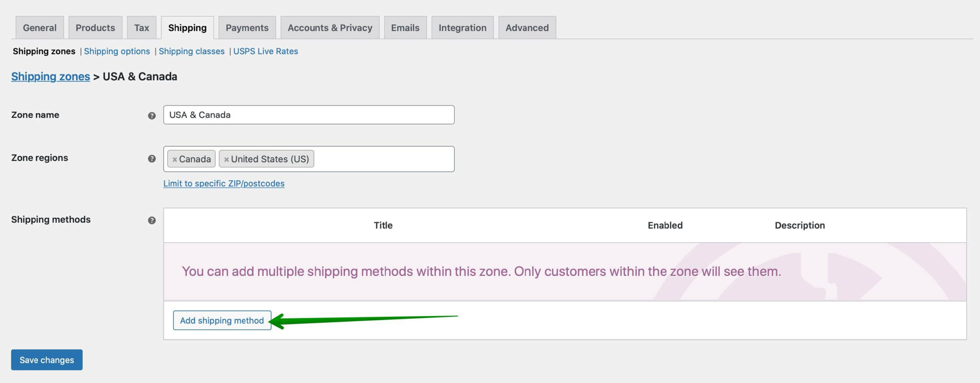
Task: Remove United States (US) region tag
Action: [x=226, y=160]
